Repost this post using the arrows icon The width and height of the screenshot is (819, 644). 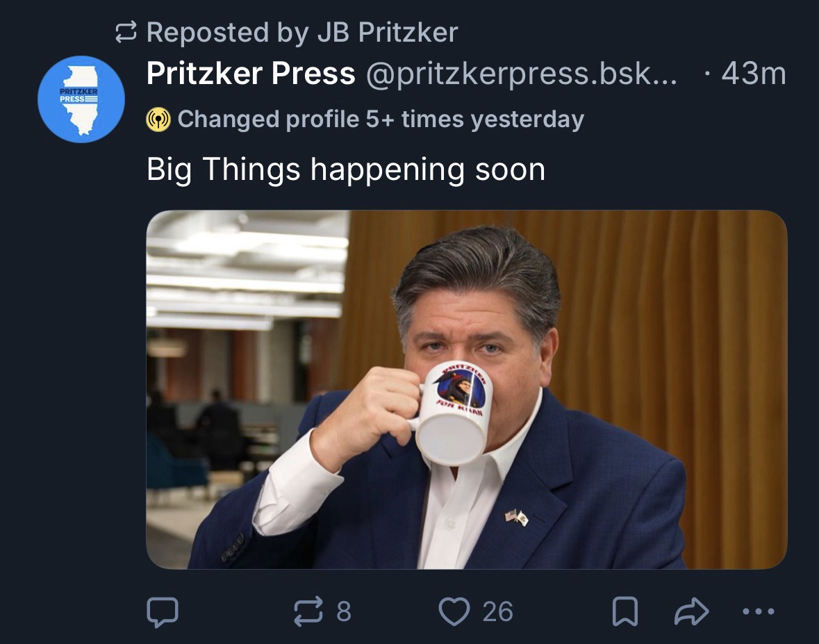coord(308,611)
